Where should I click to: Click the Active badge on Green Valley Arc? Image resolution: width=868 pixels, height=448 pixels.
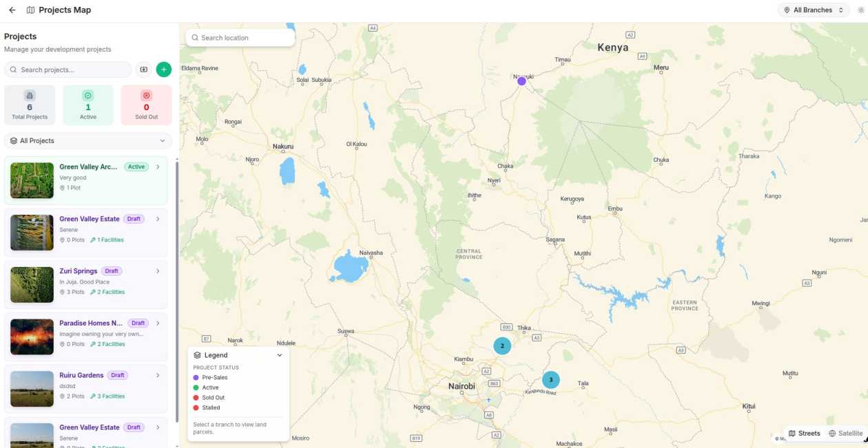coord(136,167)
